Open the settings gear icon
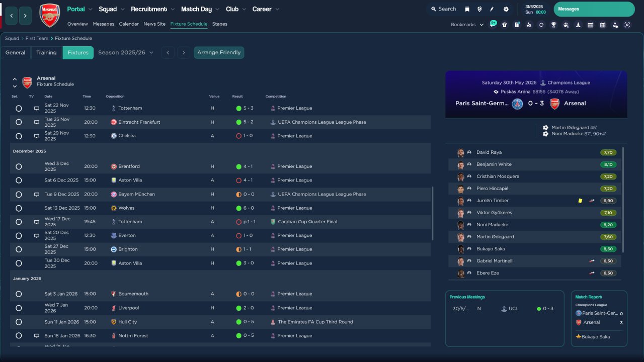The width and height of the screenshot is (644, 362). coord(506,9)
